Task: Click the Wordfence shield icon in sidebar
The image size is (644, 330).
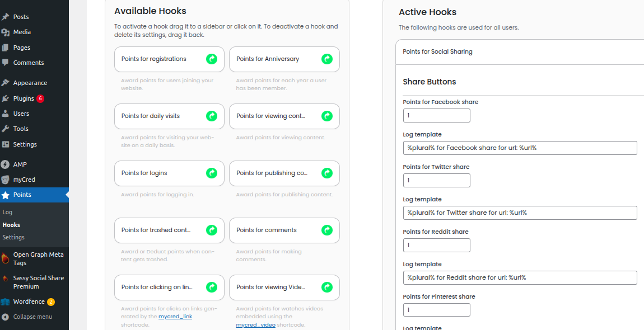Action: [x=6, y=302]
